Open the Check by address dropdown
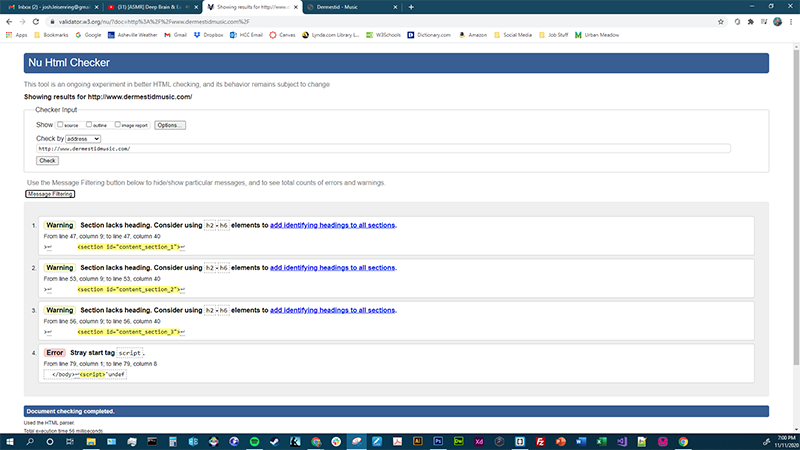Screen dimensions: 800x450 click(83, 139)
